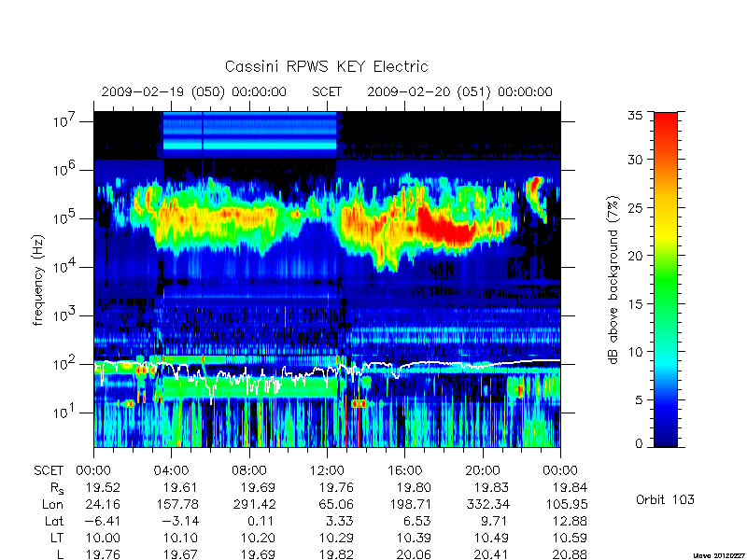Click the Lat value -6.41
747x560 pixels.
click(103, 521)
